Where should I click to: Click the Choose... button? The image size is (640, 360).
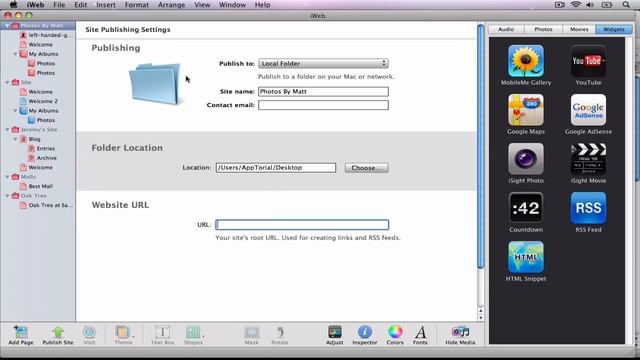coord(367,168)
